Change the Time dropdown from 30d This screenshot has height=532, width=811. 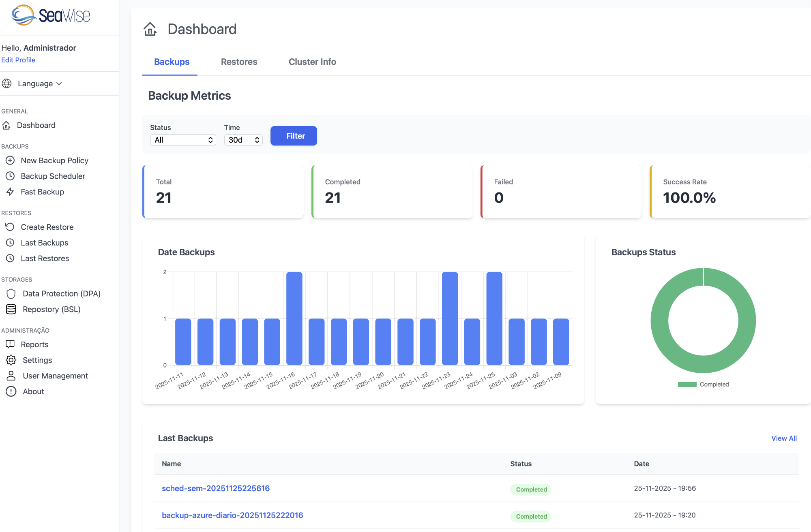pos(243,140)
